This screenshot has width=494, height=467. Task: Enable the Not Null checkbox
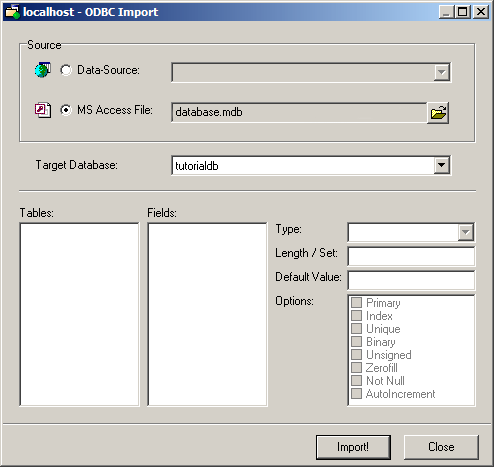pos(356,381)
